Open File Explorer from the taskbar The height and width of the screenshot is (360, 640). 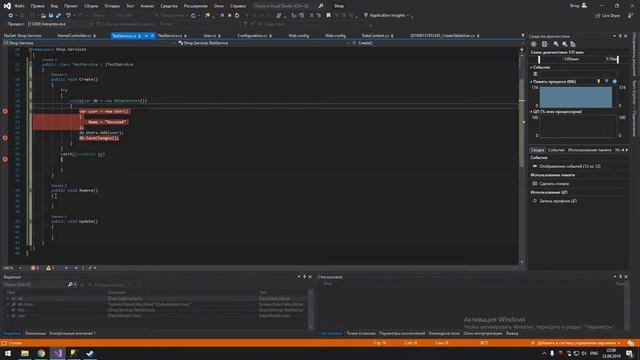[x=25, y=353]
